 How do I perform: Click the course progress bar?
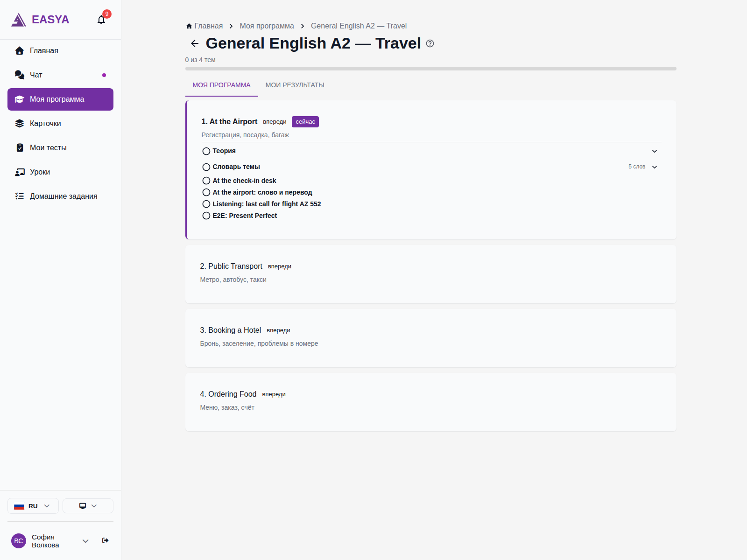[430, 69]
